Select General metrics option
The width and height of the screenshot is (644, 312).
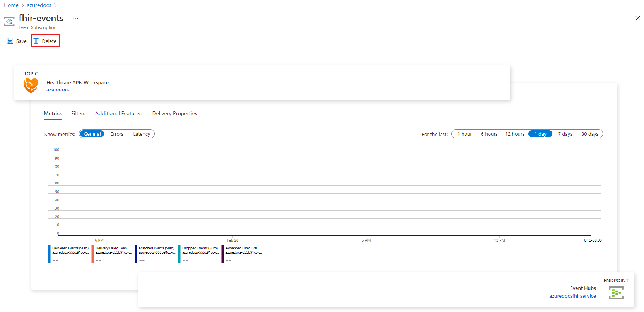[92, 134]
